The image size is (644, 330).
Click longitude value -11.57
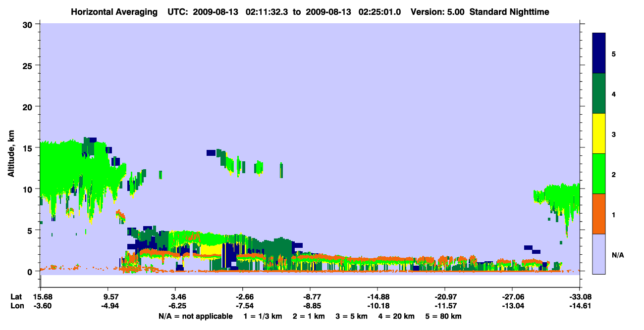tap(445, 306)
